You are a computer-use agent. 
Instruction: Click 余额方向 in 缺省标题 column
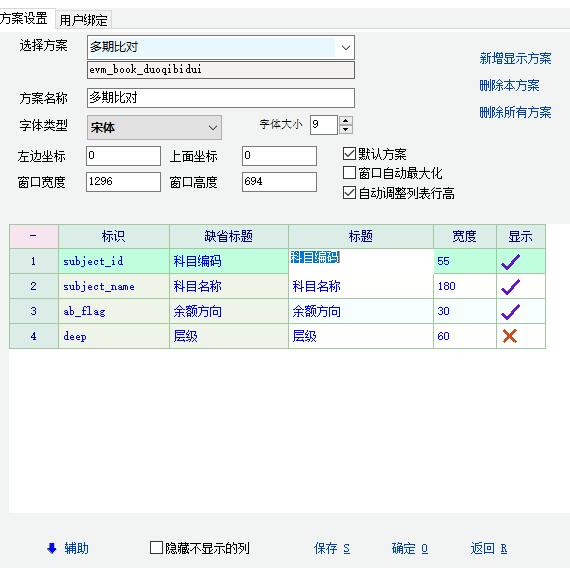(x=229, y=311)
